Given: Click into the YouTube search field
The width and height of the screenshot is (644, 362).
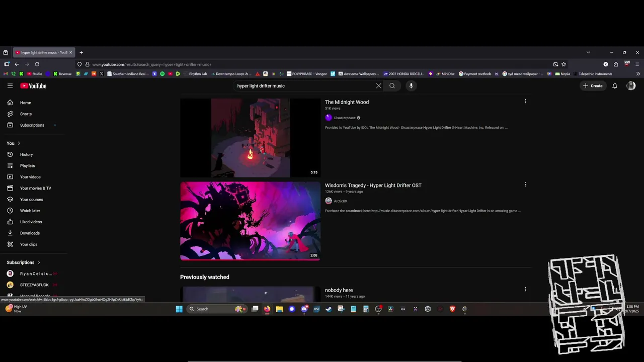Looking at the screenshot, I should [x=304, y=86].
